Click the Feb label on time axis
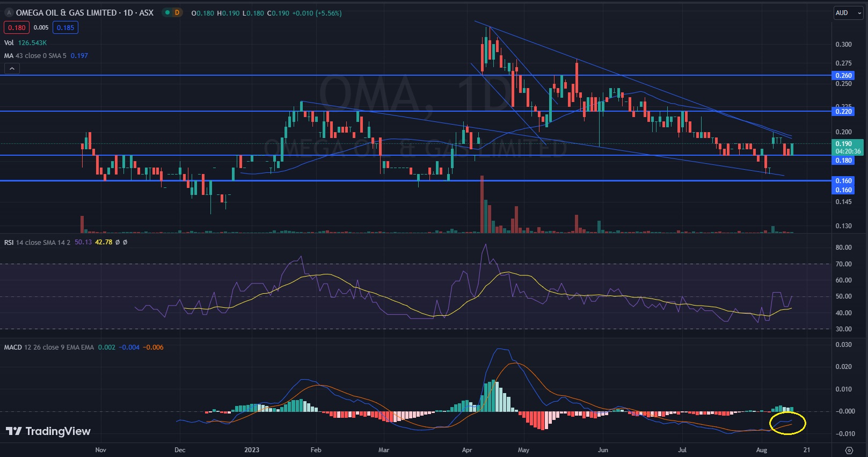 coord(316,450)
